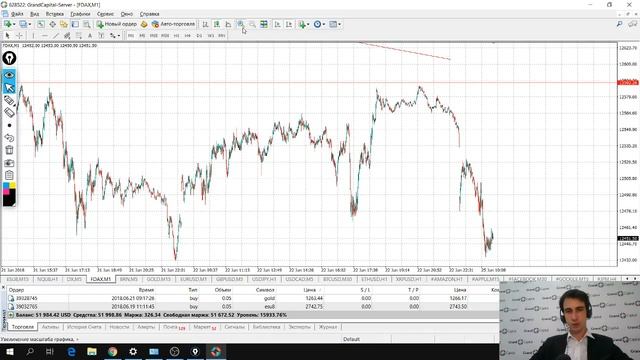The width and height of the screenshot is (640, 360).
Task: Tile chart windows icon
Action: point(264,24)
